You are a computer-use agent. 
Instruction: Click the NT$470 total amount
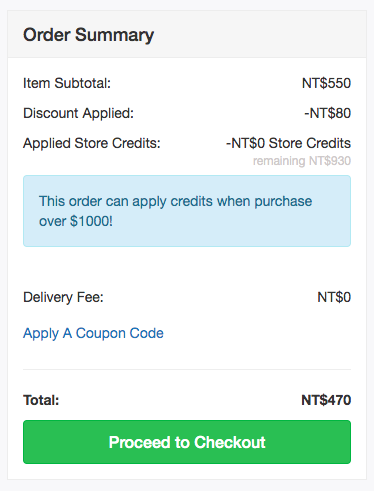(326, 400)
